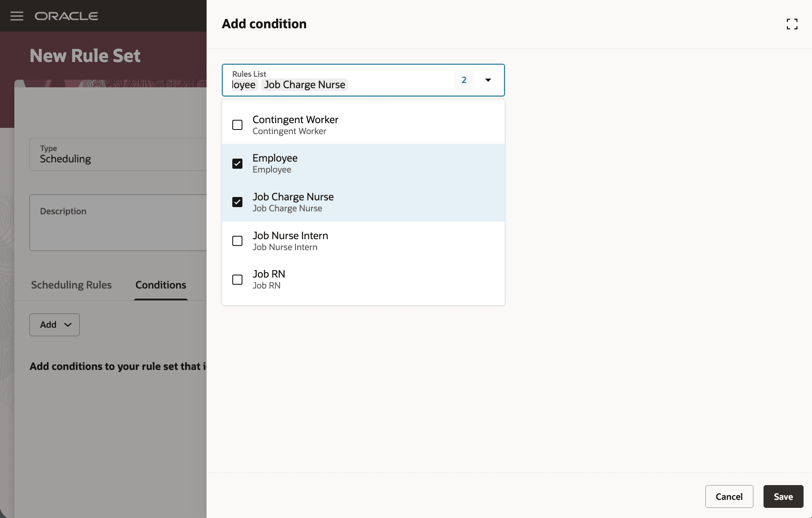Collapse the Rules List dropdown

tap(487, 80)
